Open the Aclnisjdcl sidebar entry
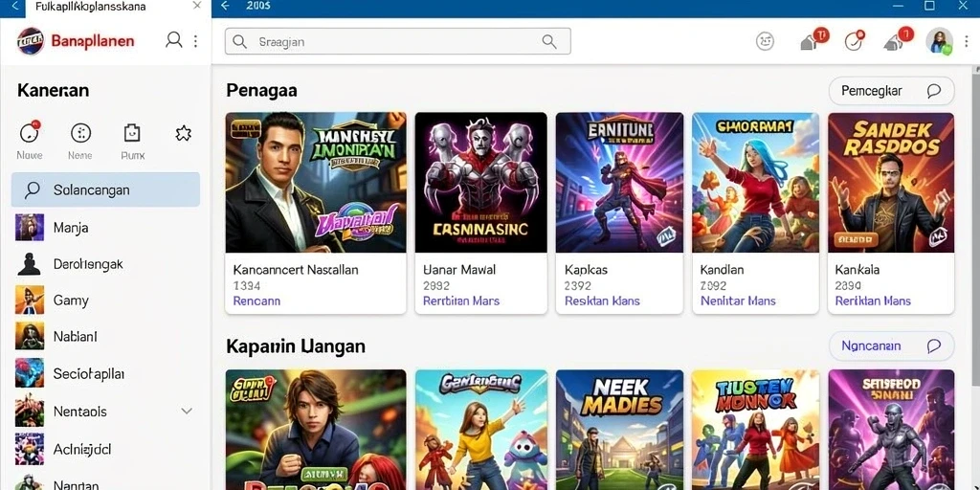The image size is (980, 490). pos(105,449)
